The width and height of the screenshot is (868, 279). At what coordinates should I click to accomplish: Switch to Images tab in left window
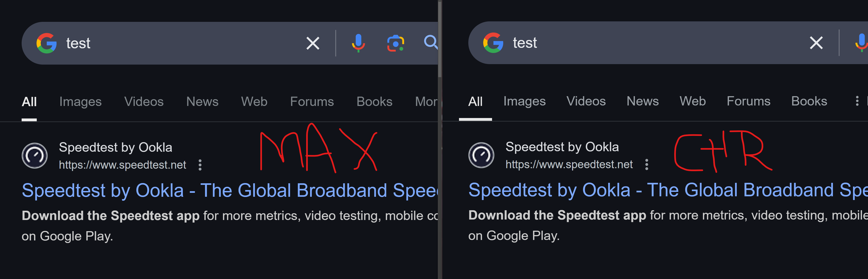tap(80, 102)
